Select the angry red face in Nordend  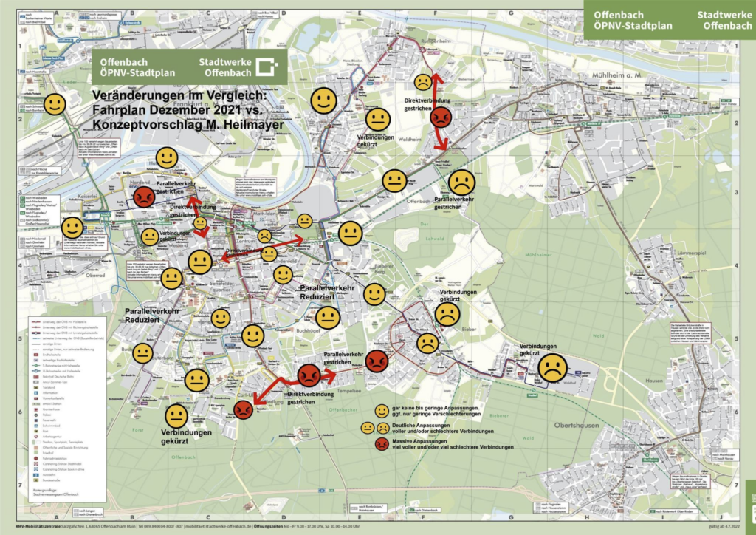[144, 197]
